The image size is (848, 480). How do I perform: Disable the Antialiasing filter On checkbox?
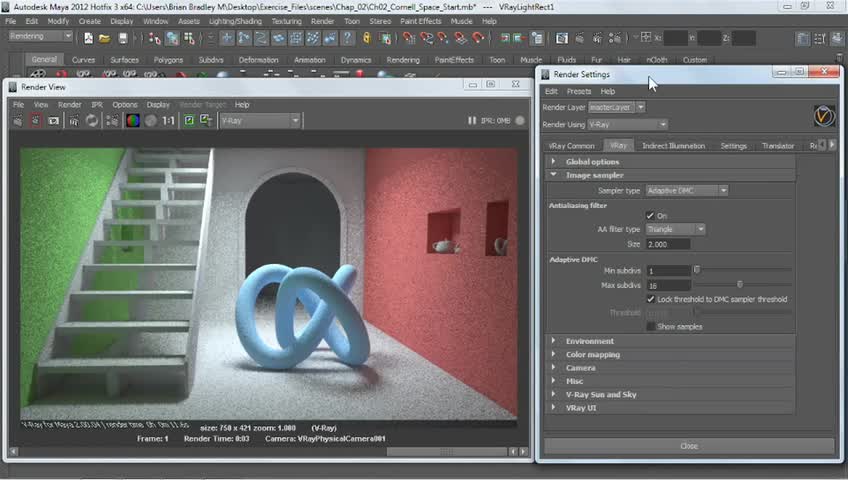point(650,216)
